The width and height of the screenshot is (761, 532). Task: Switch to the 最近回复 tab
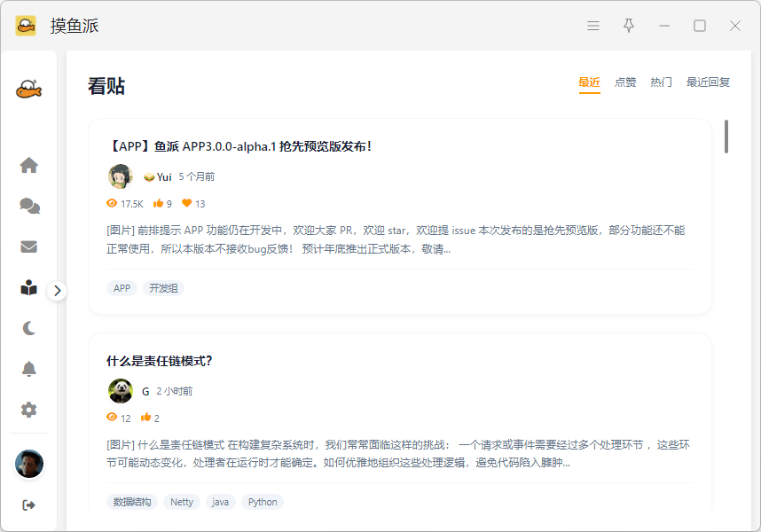(708, 82)
